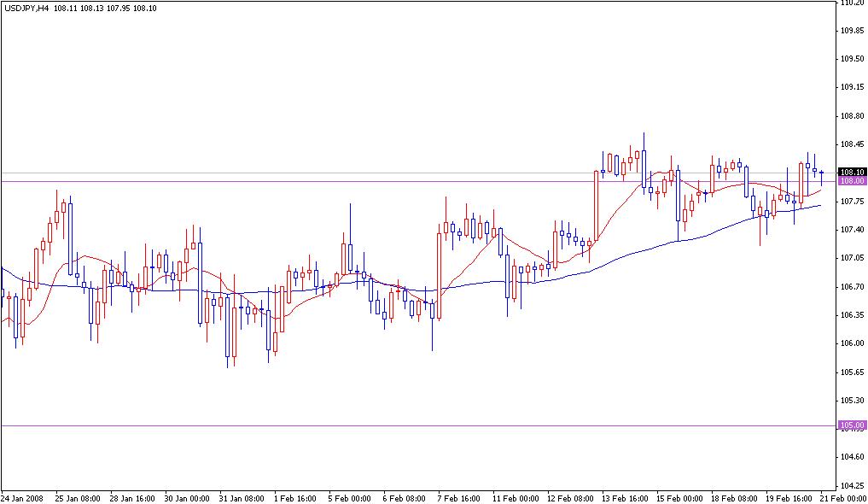Select the 18 Feb 08:00 time label
The width and height of the screenshot is (868, 504).
tap(734, 499)
